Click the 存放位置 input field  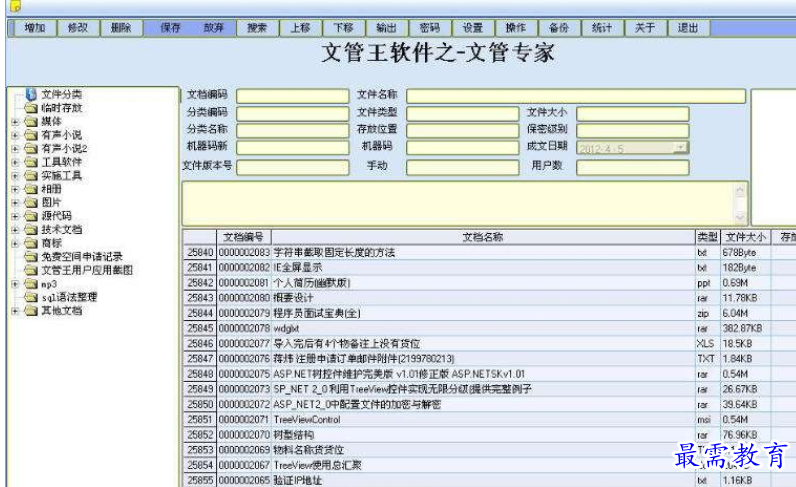[462, 131]
